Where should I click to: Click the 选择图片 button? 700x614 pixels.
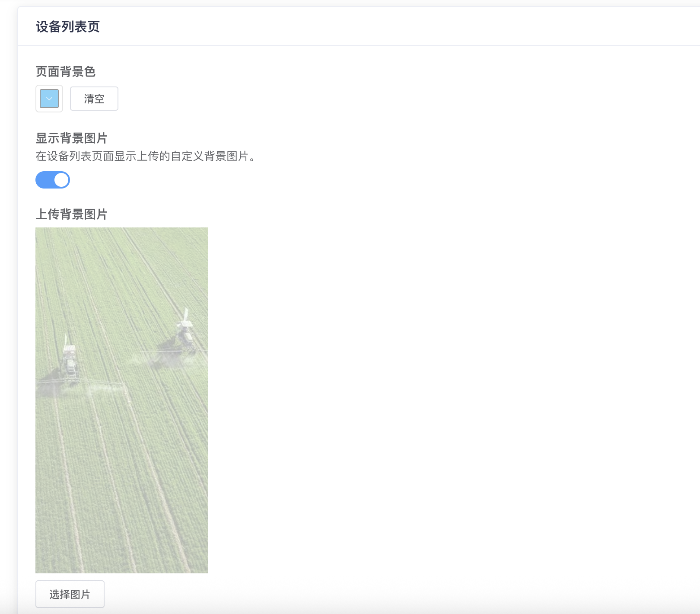click(70, 594)
